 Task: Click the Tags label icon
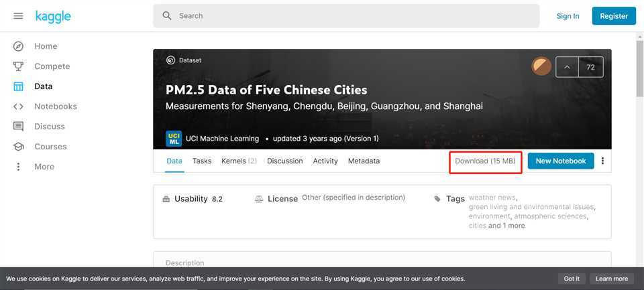coord(437,199)
